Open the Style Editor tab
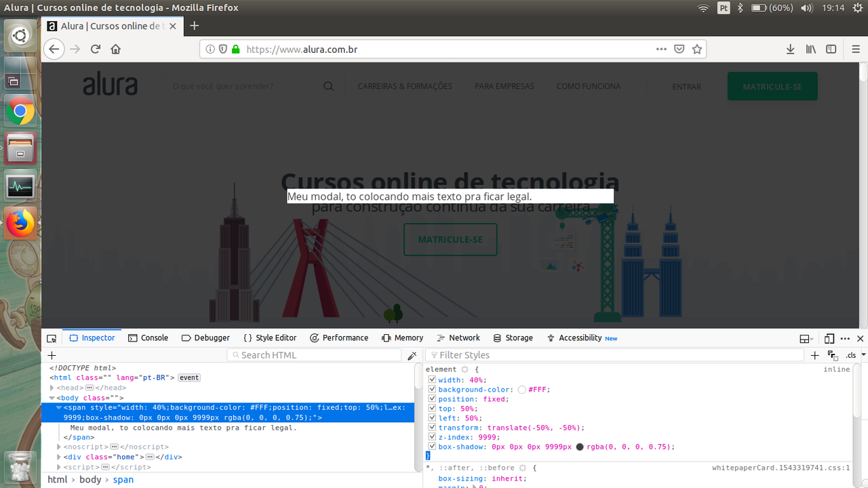 pos(270,338)
